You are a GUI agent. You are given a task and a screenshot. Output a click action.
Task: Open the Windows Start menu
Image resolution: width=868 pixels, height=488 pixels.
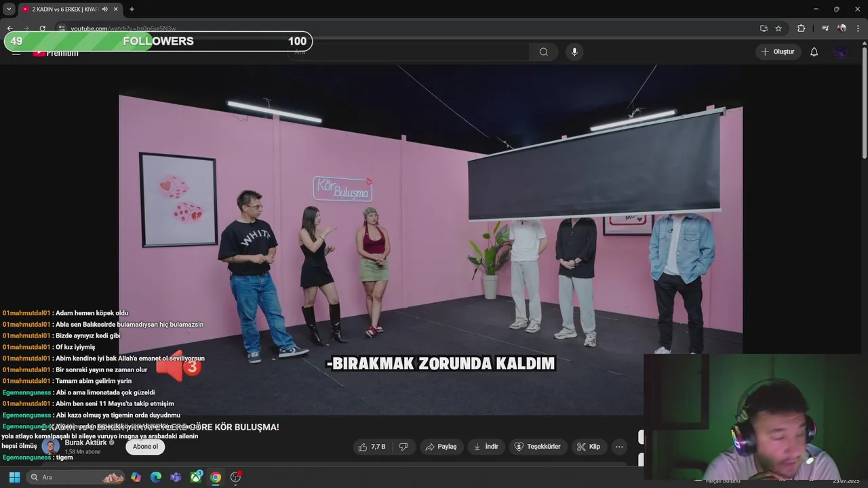14,477
